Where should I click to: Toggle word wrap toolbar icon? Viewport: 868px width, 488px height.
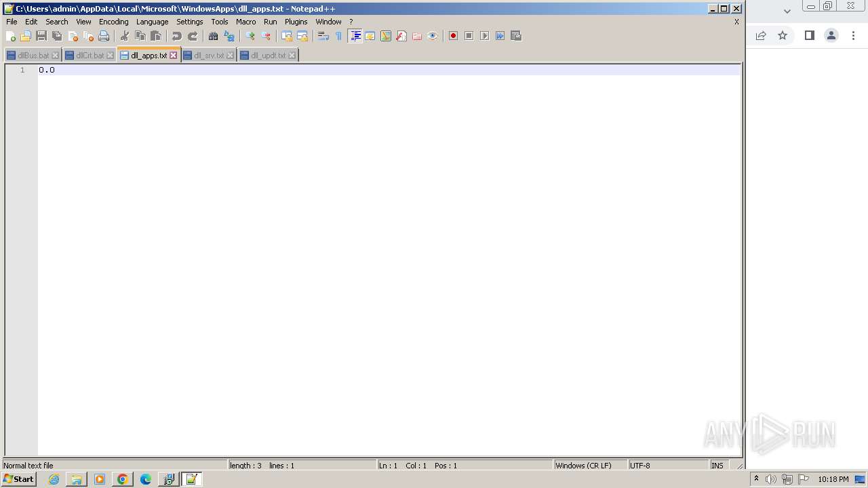tap(323, 36)
